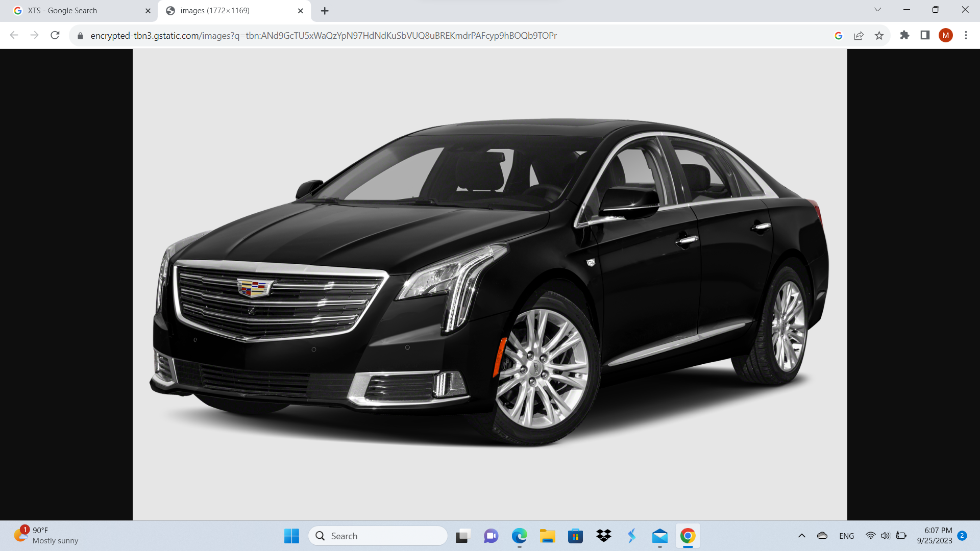Switch the ENG input language
Image resolution: width=980 pixels, height=551 pixels.
tap(846, 536)
